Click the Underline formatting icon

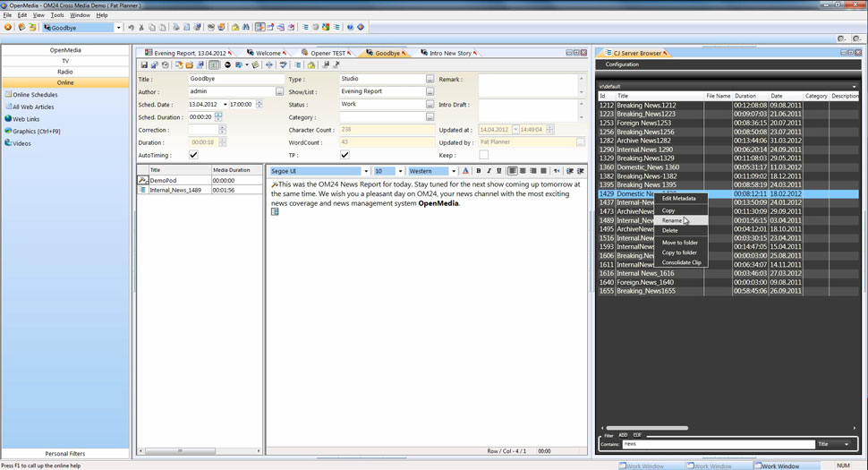coord(499,171)
